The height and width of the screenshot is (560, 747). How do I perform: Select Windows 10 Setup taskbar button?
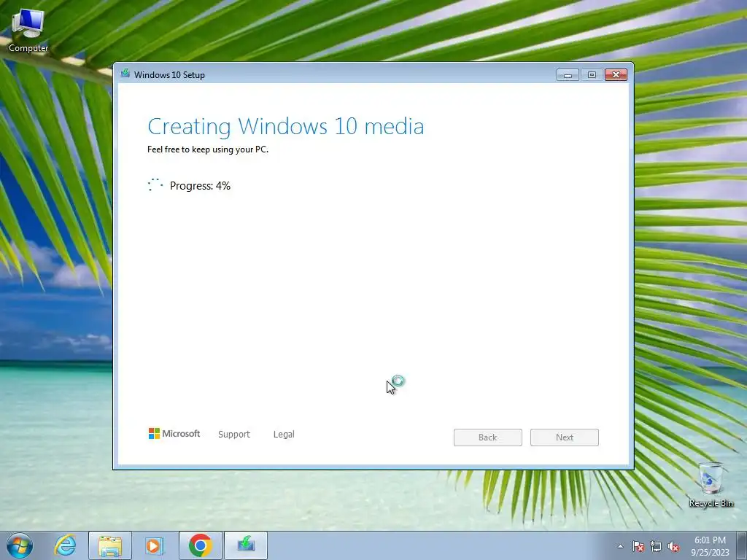[x=245, y=545]
